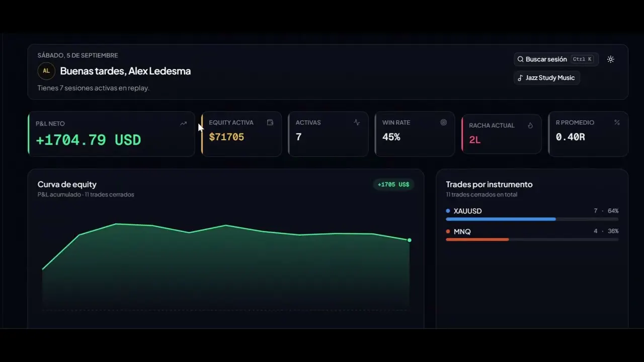Select the +1704.79 USD value

(x=89, y=140)
